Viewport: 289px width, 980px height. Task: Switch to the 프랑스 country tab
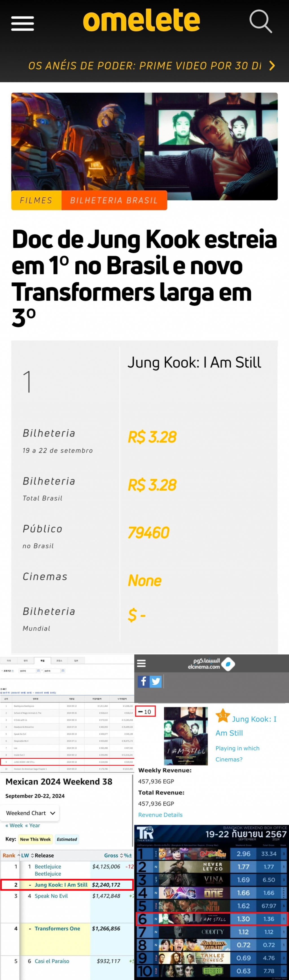(x=59, y=661)
